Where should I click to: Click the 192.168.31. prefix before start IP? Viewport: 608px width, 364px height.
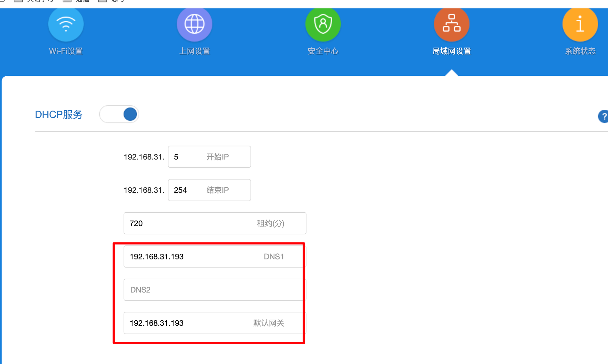point(144,157)
